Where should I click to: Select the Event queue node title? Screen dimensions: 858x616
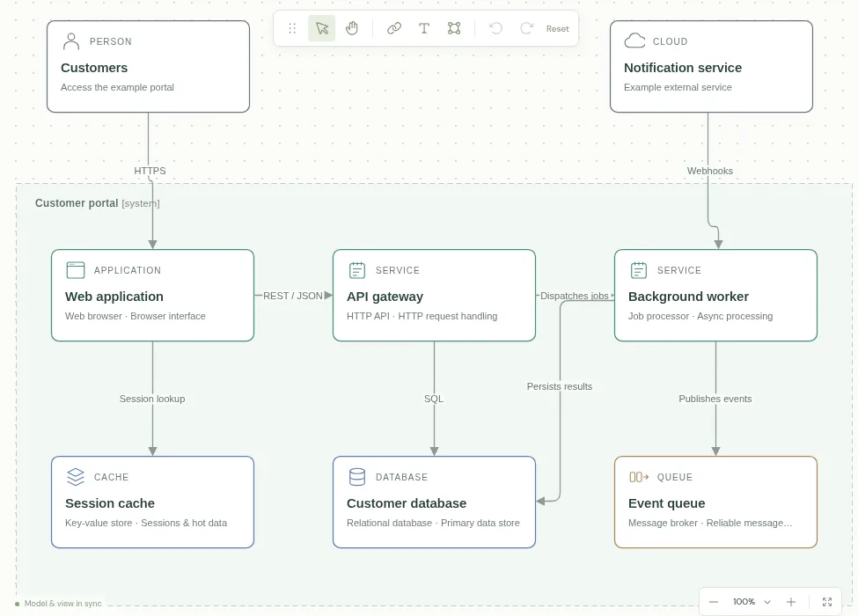click(666, 503)
